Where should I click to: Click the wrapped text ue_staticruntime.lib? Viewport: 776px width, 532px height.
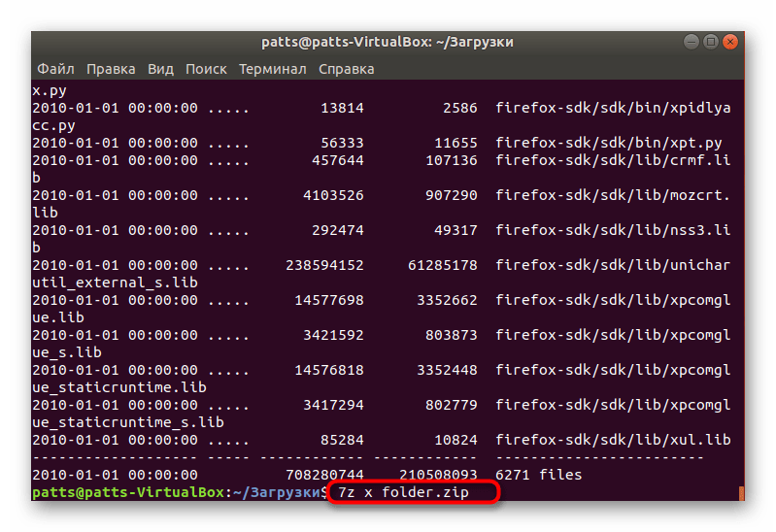click(x=119, y=387)
